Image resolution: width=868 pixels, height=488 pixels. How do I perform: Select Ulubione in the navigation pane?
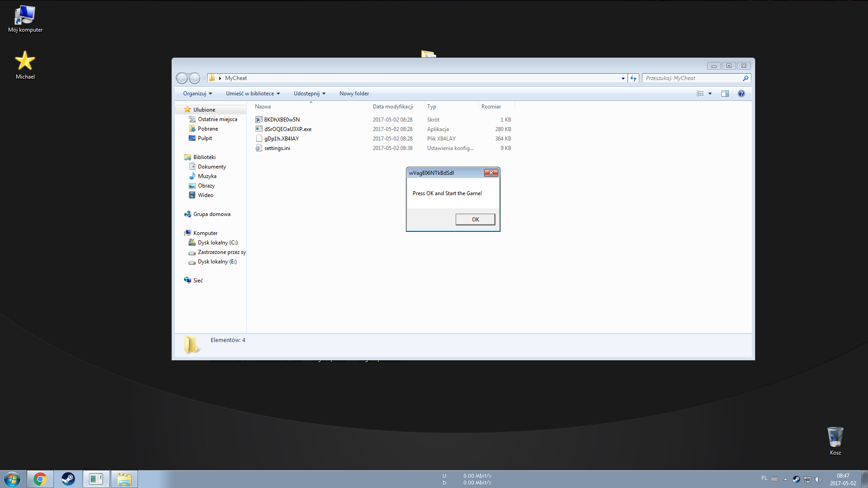(x=204, y=110)
